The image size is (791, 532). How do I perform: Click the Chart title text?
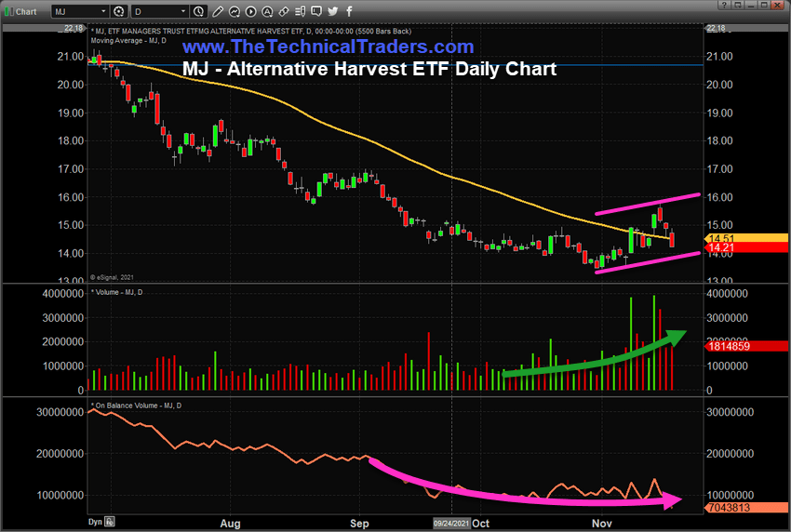[x=26, y=11]
